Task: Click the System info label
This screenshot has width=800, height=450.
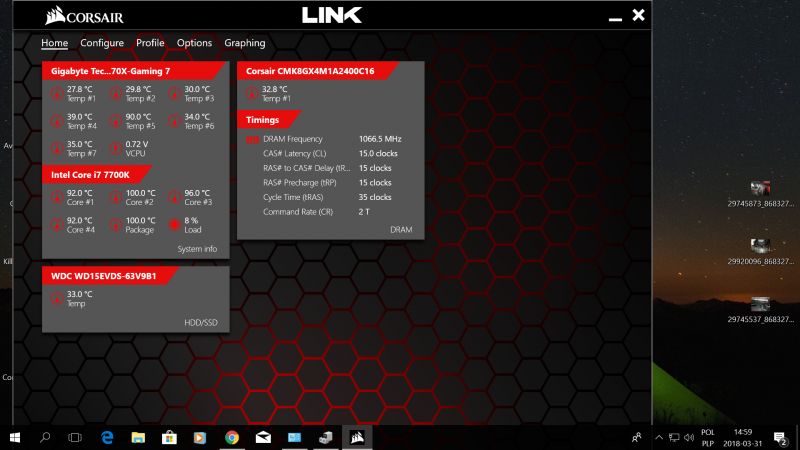Action: tap(197, 249)
